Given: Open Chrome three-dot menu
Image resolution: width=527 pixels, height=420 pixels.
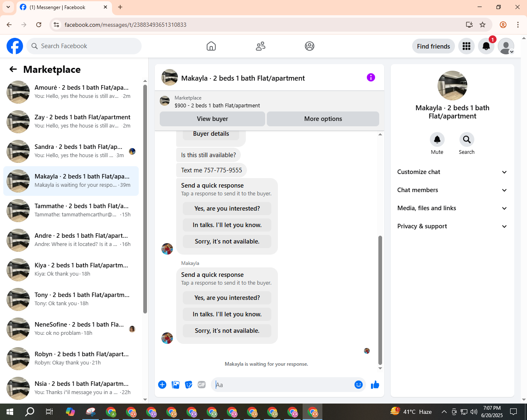Looking at the screenshot, I should click(518, 25).
